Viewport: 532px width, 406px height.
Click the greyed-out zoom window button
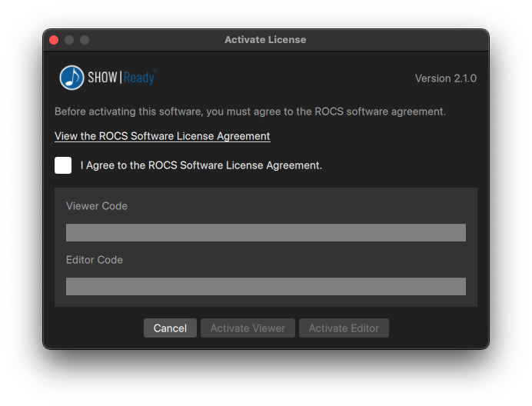click(85, 40)
